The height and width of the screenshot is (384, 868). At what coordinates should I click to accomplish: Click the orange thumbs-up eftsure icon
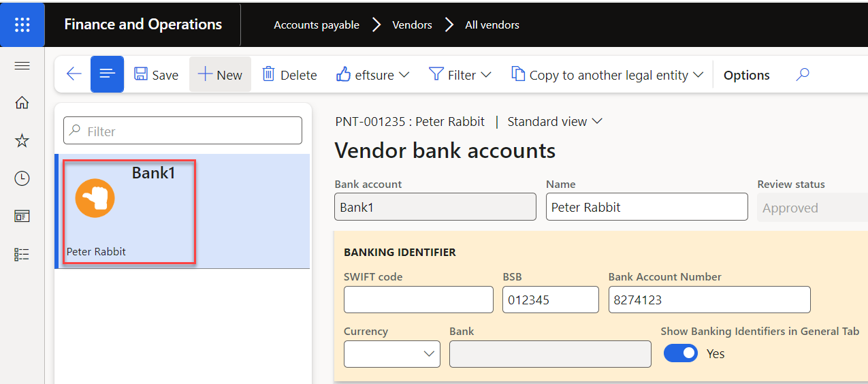[x=95, y=198]
